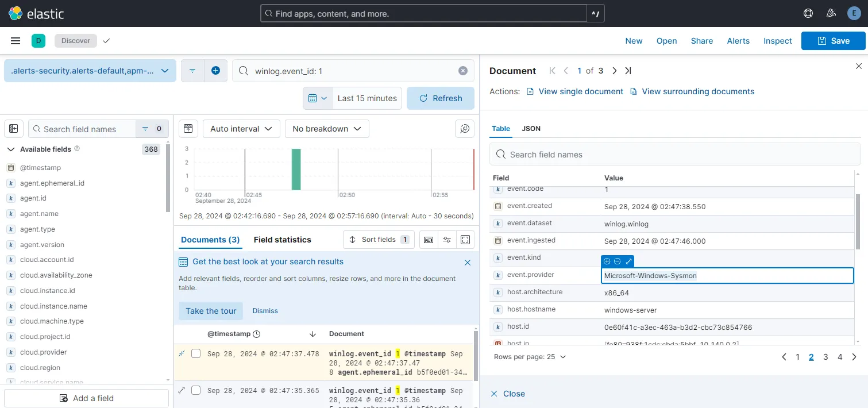Image resolution: width=868 pixels, height=408 pixels.
Task: Filter for the Microsoft-Windows-Sysmon value
Action: tap(607, 261)
